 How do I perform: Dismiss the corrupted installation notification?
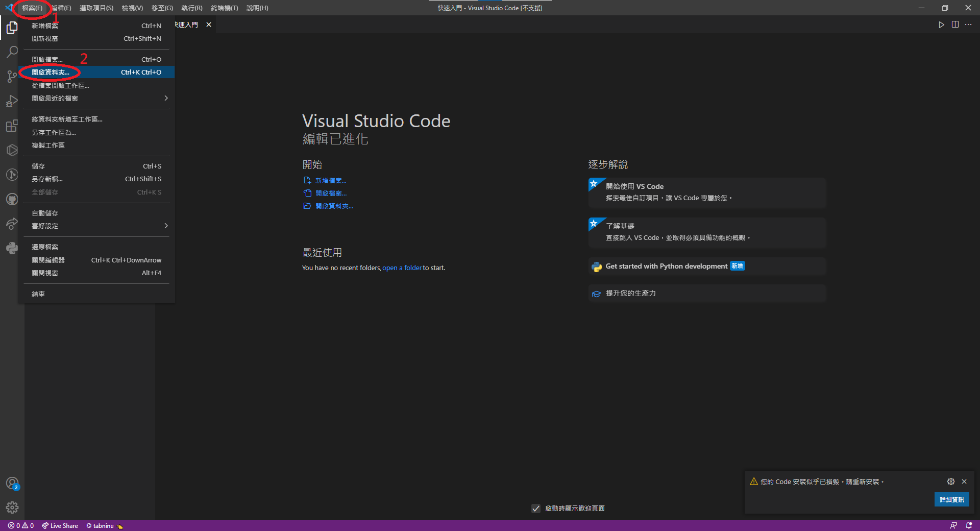pos(964,481)
